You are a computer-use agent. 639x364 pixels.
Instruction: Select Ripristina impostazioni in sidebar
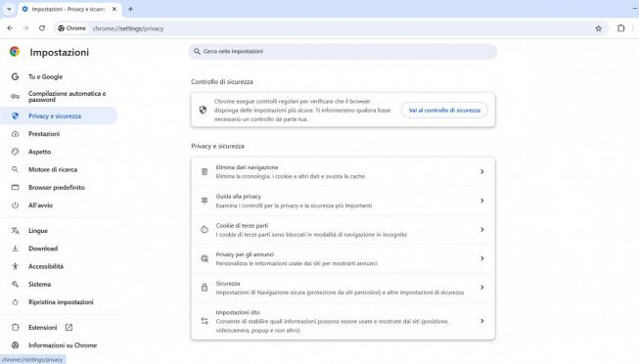pyautogui.click(x=59, y=302)
